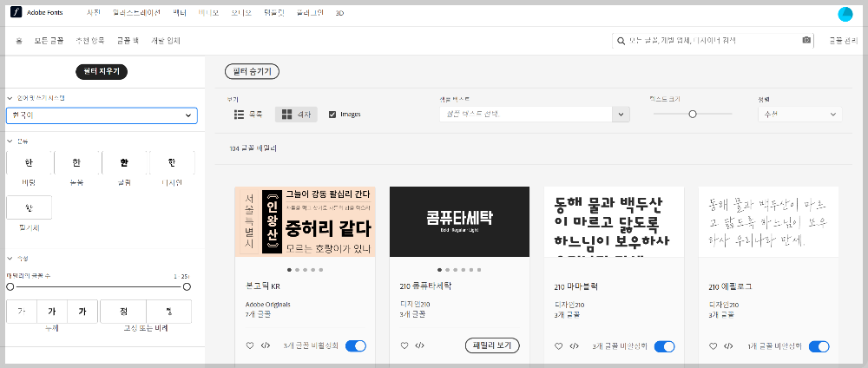This screenshot has height=368, width=868.
Task: Toggle font activation for 210 에필로그
Action: [x=819, y=346]
